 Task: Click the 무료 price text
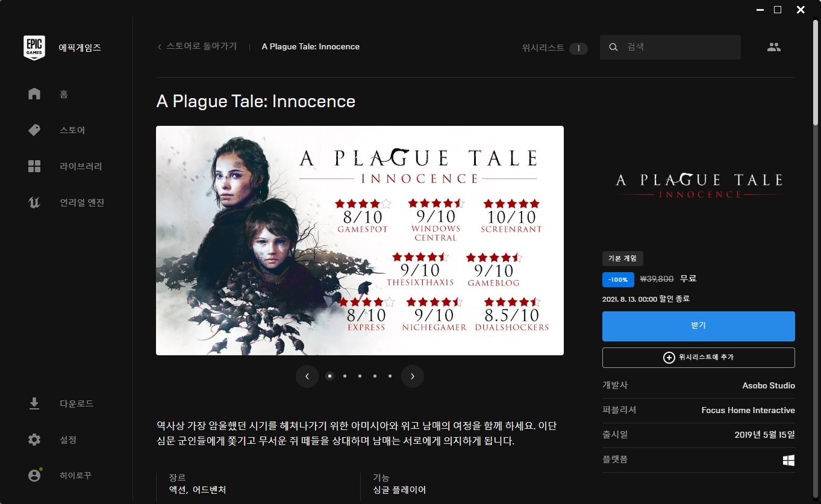pos(688,279)
